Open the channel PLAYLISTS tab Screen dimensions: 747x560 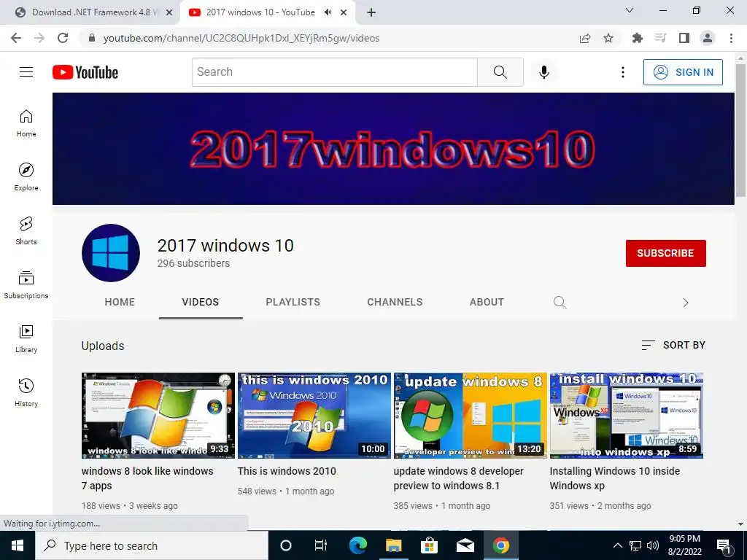(x=293, y=302)
